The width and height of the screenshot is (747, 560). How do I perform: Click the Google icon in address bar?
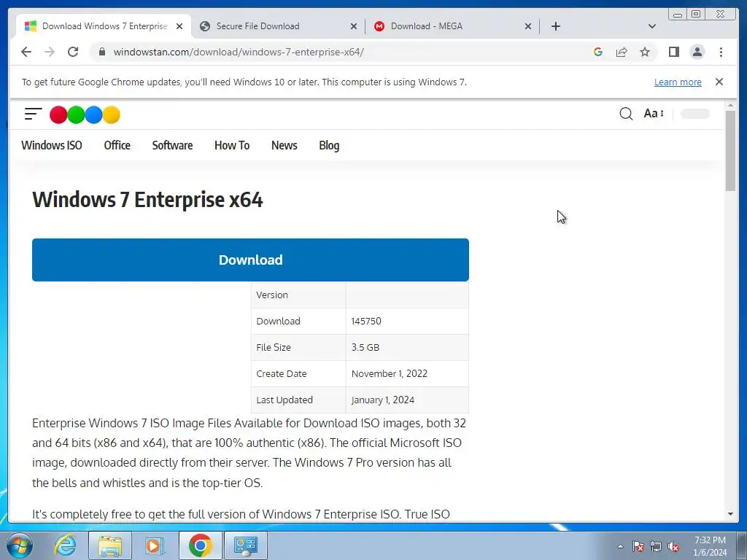[x=598, y=52]
